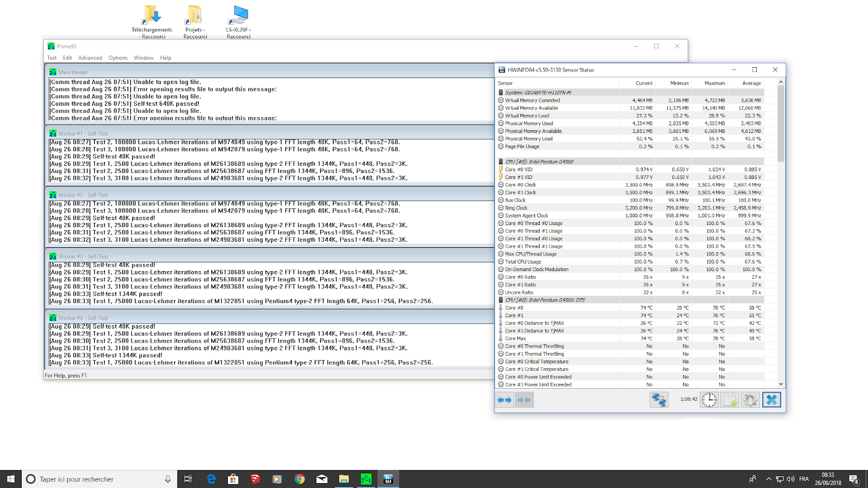Click the collapse layout arrows in HWiNFO64
The image size is (868, 488).
coord(524,400)
